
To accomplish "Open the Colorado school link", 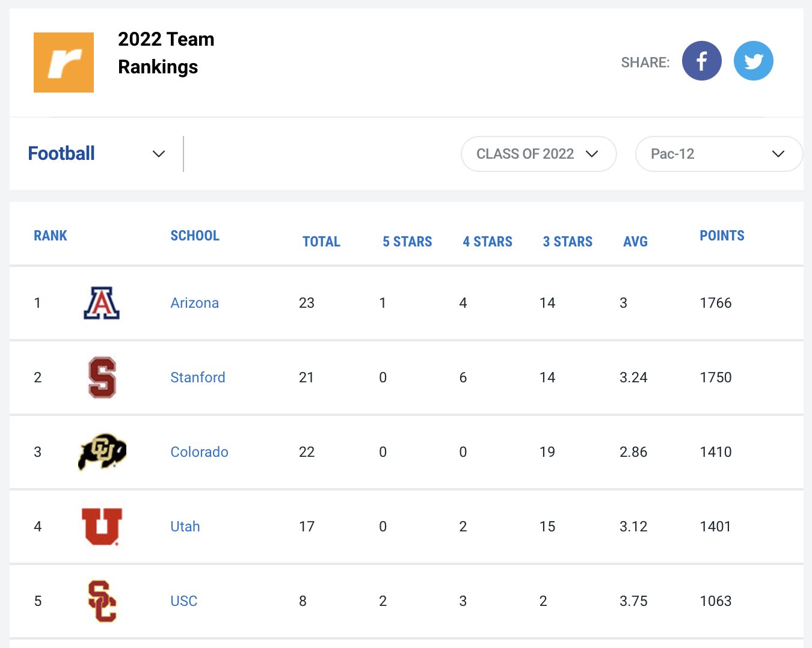I will 199,452.
